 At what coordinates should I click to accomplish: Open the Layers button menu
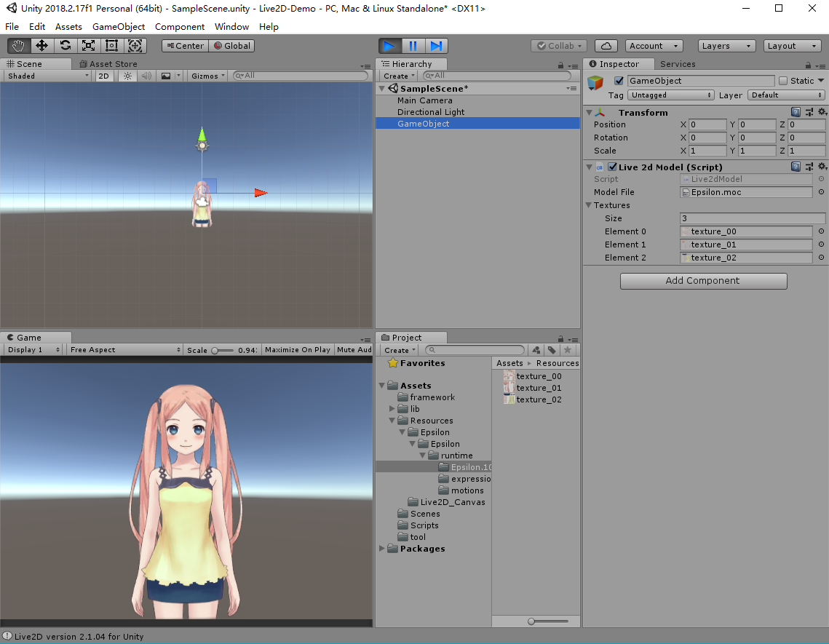point(726,46)
